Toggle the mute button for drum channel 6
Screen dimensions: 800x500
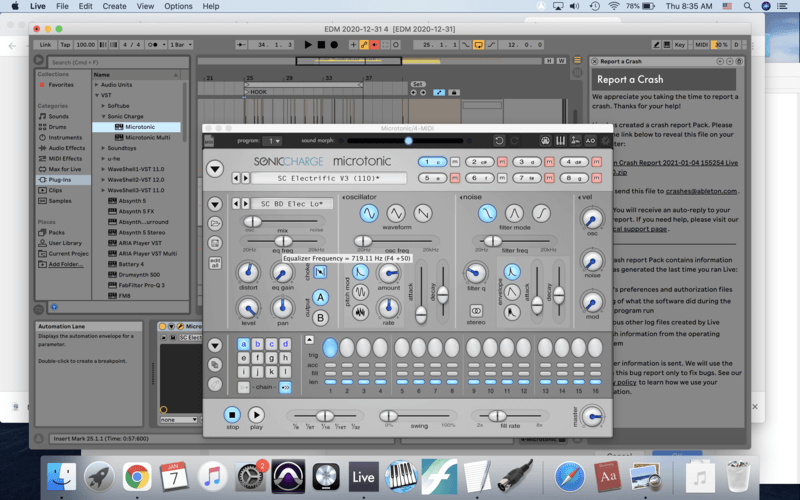pyautogui.click(x=502, y=178)
